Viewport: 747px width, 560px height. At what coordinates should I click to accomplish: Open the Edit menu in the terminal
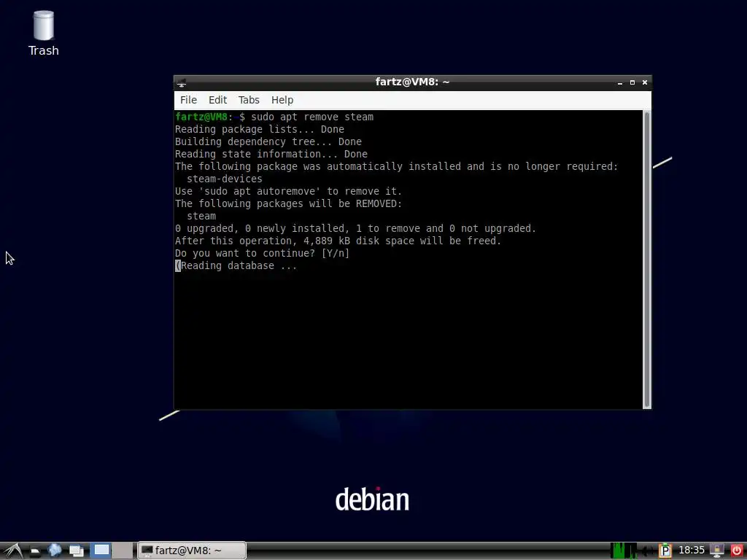tap(217, 100)
